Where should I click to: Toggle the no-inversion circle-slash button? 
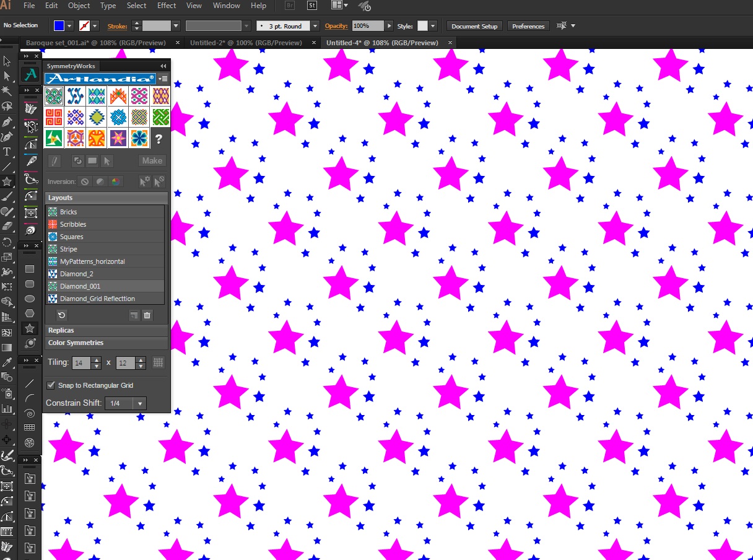(x=85, y=182)
